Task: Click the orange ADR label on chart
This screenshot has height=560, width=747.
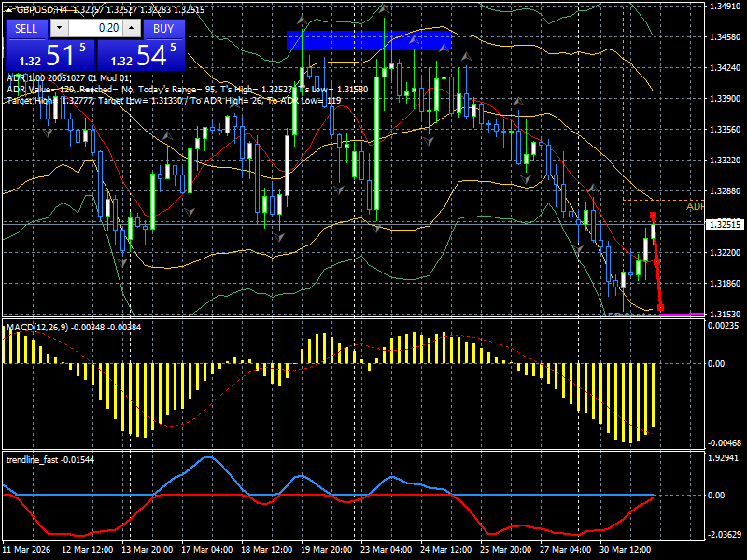Action: click(695, 206)
